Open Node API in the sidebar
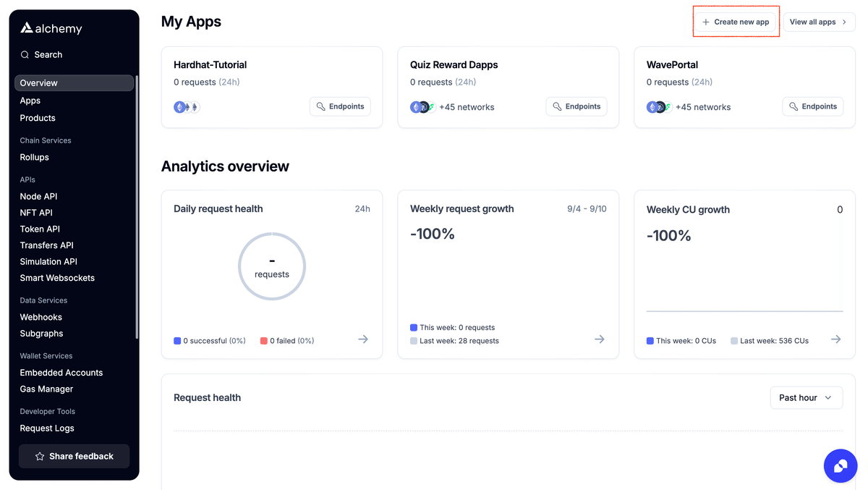 click(38, 196)
